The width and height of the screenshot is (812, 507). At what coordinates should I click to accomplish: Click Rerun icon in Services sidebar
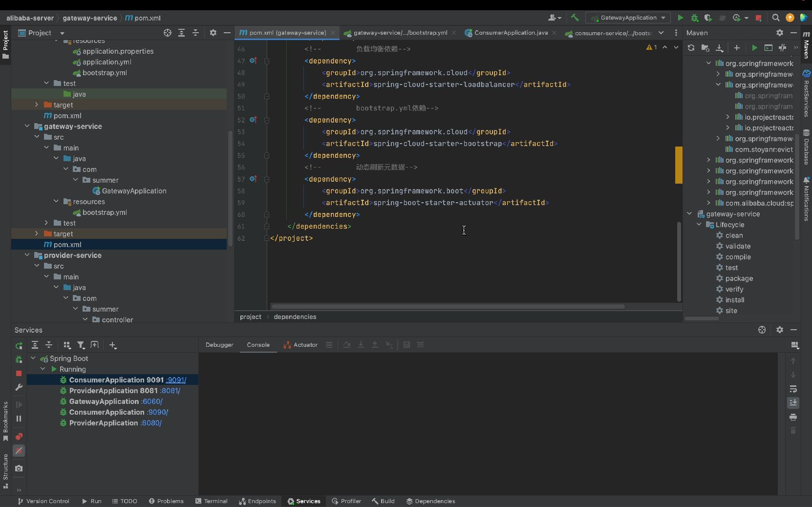coord(19,345)
